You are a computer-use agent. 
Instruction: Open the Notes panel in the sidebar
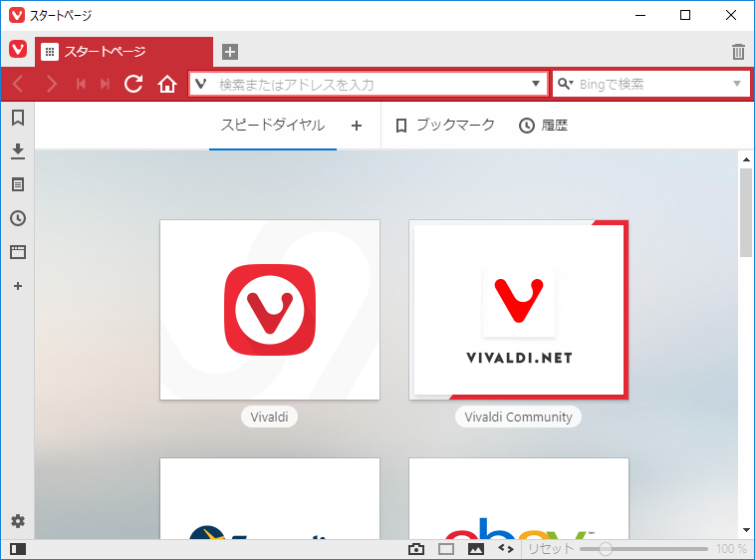pyautogui.click(x=18, y=185)
